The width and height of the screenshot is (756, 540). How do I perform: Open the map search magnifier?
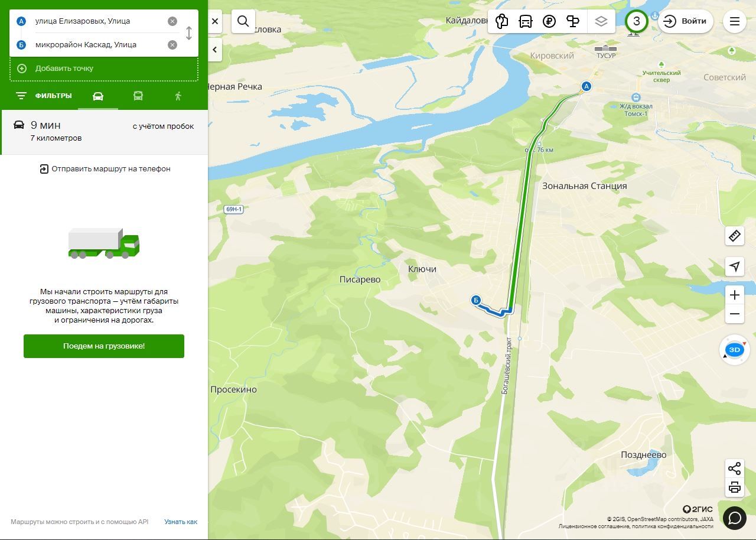pos(243,21)
